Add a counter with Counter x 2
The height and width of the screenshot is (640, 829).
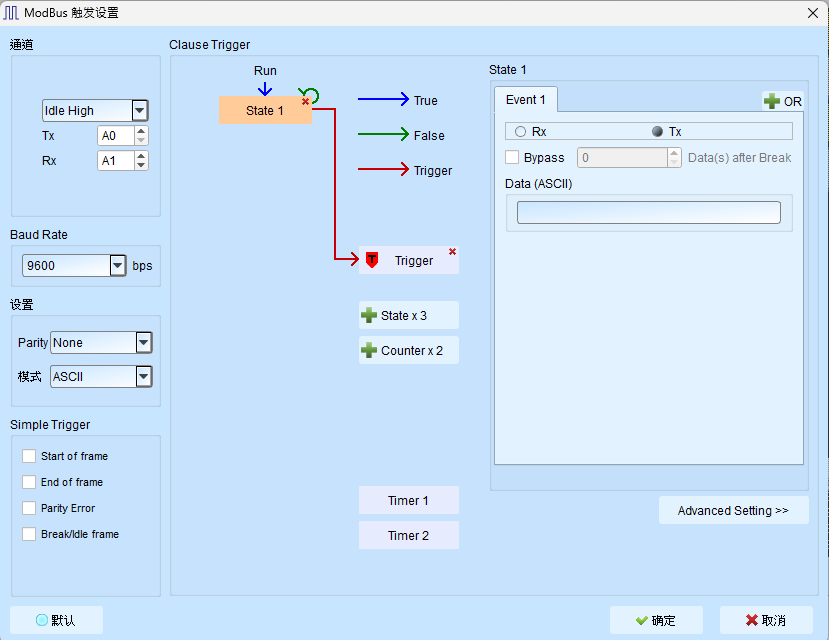click(409, 350)
